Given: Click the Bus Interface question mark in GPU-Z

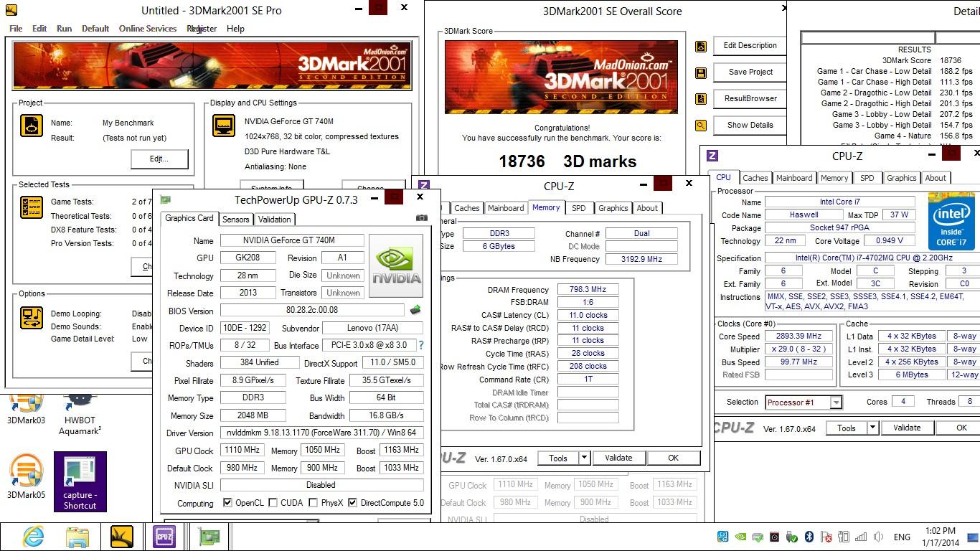Looking at the screenshot, I should (x=421, y=345).
